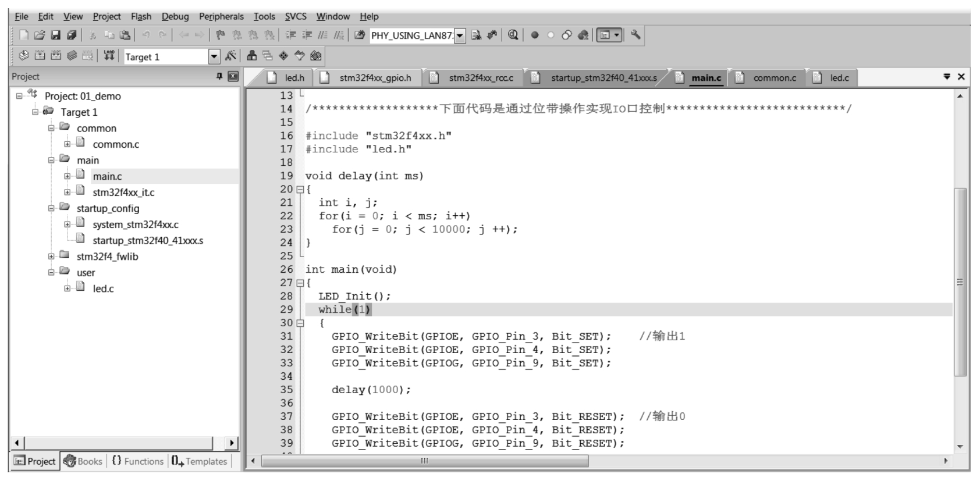Open Batch Build from the build toolbar
The height and width of the screenshot is (481, 980).
coord(72,56)
